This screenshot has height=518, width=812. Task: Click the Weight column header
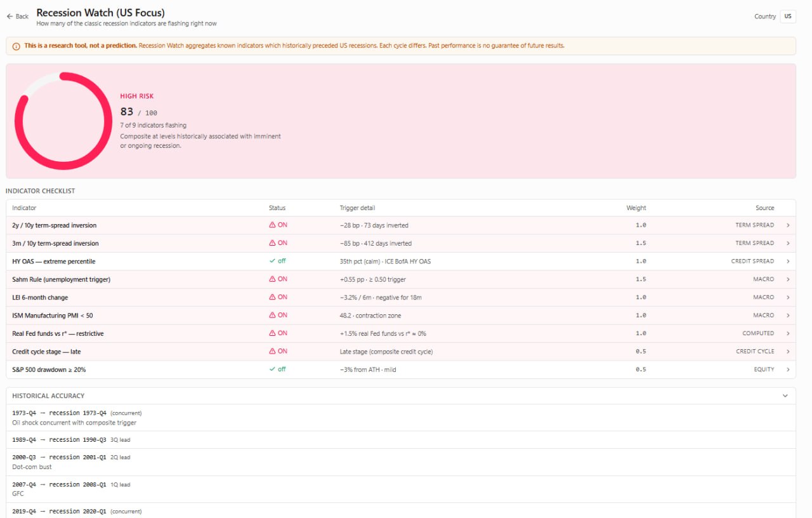coord(636,208)
